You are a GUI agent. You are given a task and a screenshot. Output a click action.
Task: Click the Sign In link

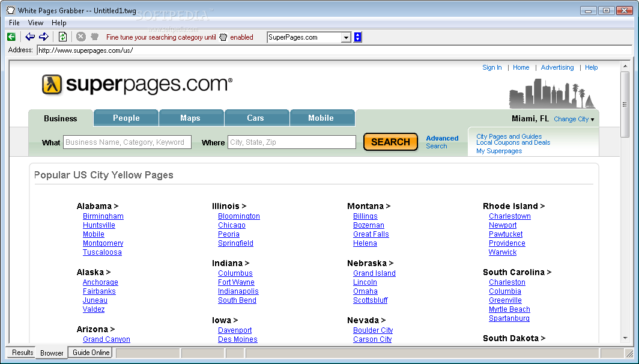click(x=492, y=67)
